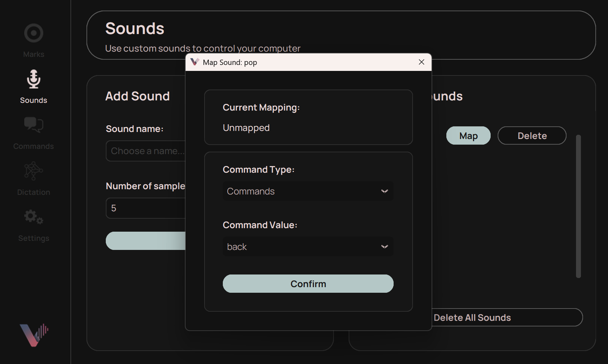Screen dimensions: 608x364
Task: Click the Choose a name input field
Action: coord(148,151)
